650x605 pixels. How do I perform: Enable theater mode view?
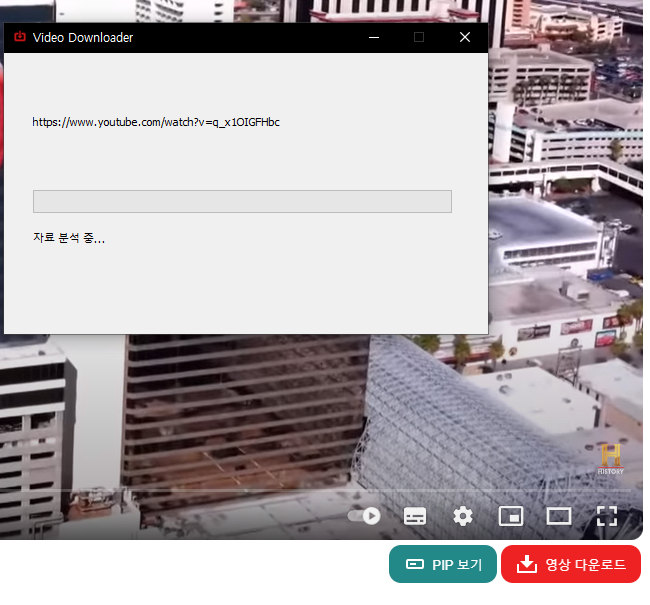tap(559, 517)
